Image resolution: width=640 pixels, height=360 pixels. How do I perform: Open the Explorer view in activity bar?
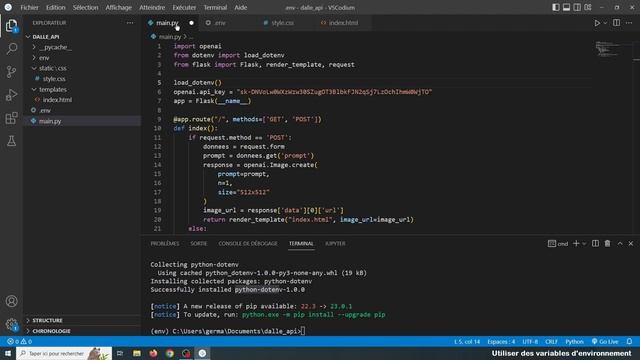(11, 26)
